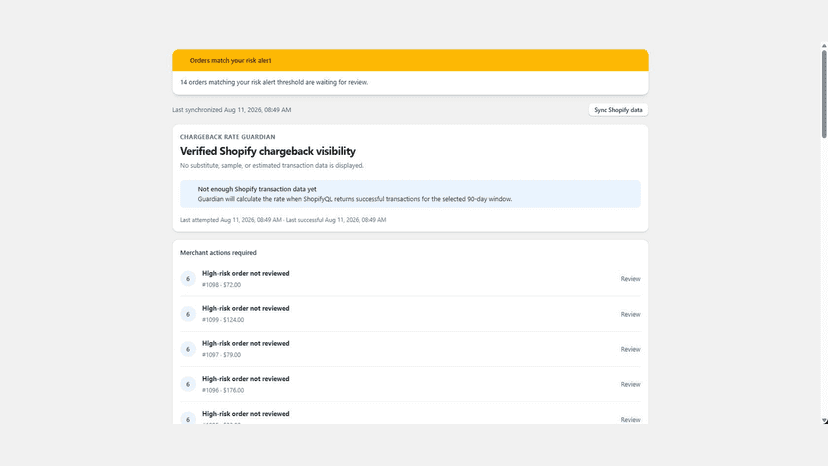The image size is (828, 466).
Task: Click the Sync Shopify data button
Action: [618, 110]
